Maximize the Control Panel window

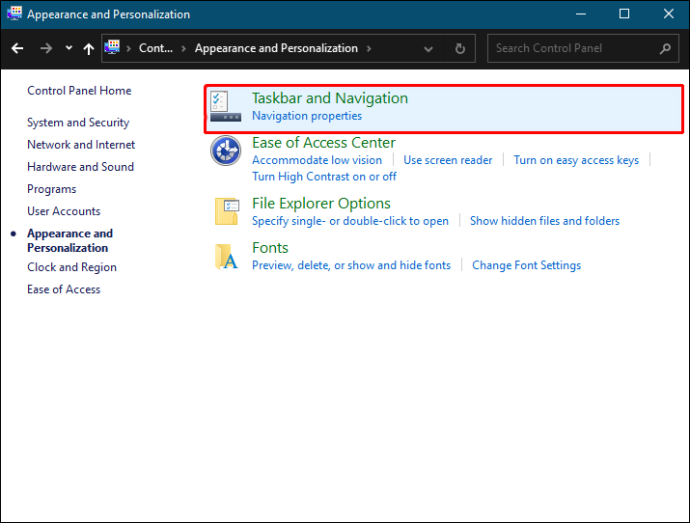624,14
